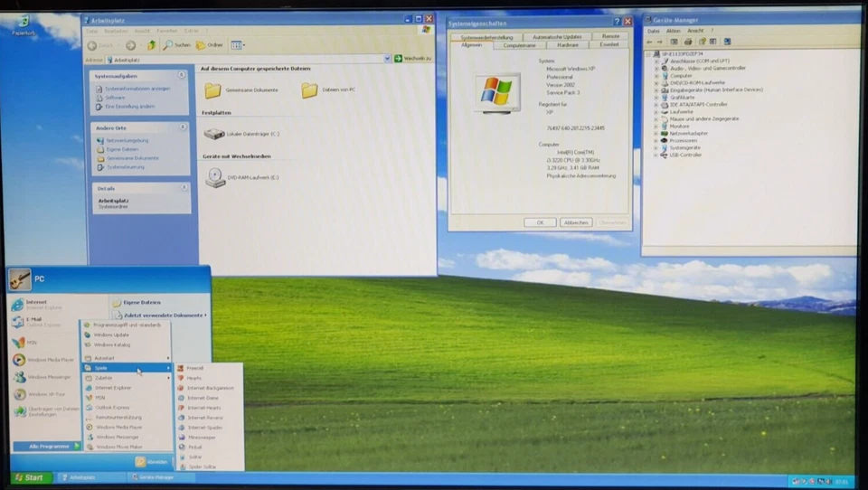The width and height of the screenshot is (868, 490).
Task: Expand the Netzwerkadapter node
Action: click(656, 134)
